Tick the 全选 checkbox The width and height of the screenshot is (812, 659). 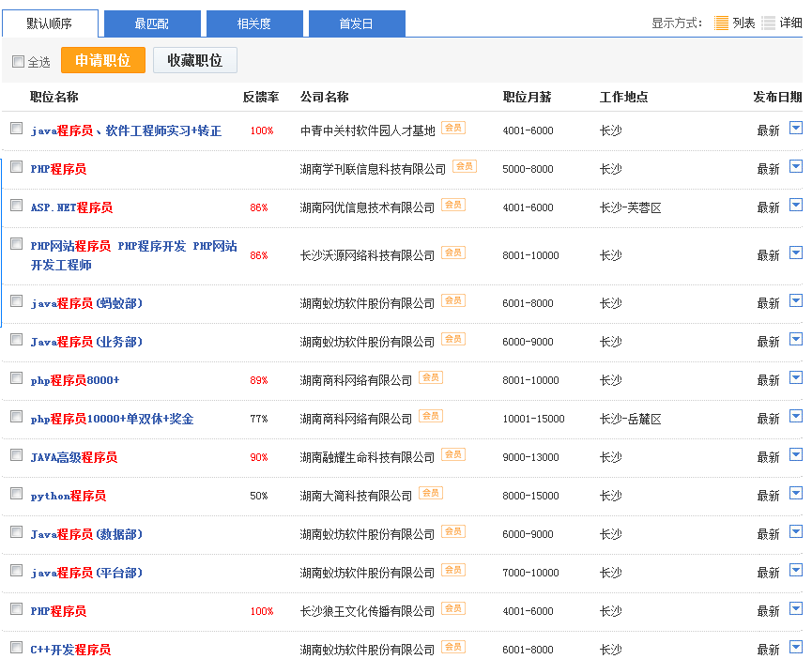click(x=18, y=62)
